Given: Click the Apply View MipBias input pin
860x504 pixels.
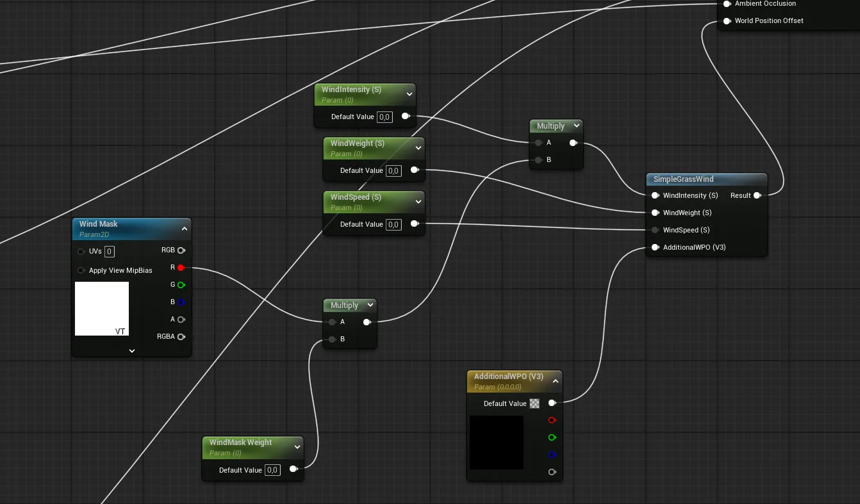Looking at the screenshot, I should [x=81, y=270].
